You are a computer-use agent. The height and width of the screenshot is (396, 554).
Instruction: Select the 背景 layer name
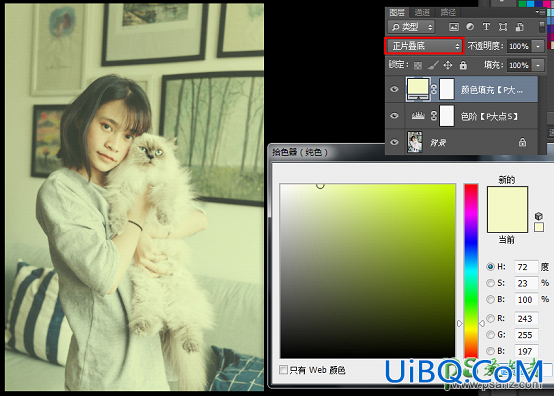point(438,142)
